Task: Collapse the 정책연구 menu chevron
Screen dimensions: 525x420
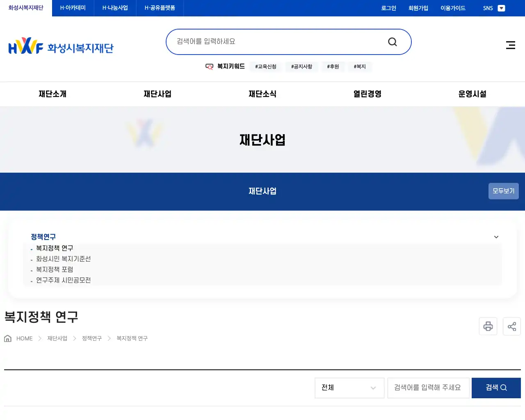Action: pos(496,237)
